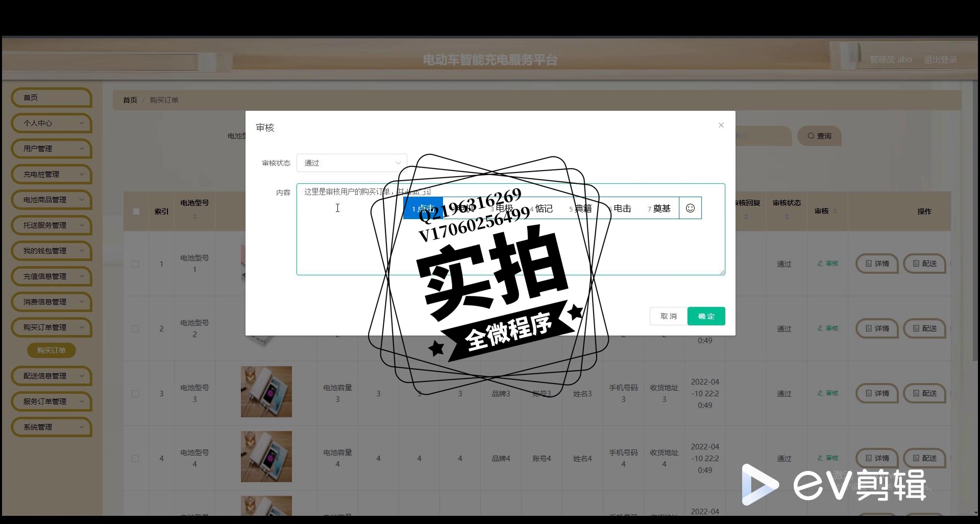980x524 pixels.
Task: Expand the 配送信息管理 sidebar menu
Action: [x=51, y=376]
